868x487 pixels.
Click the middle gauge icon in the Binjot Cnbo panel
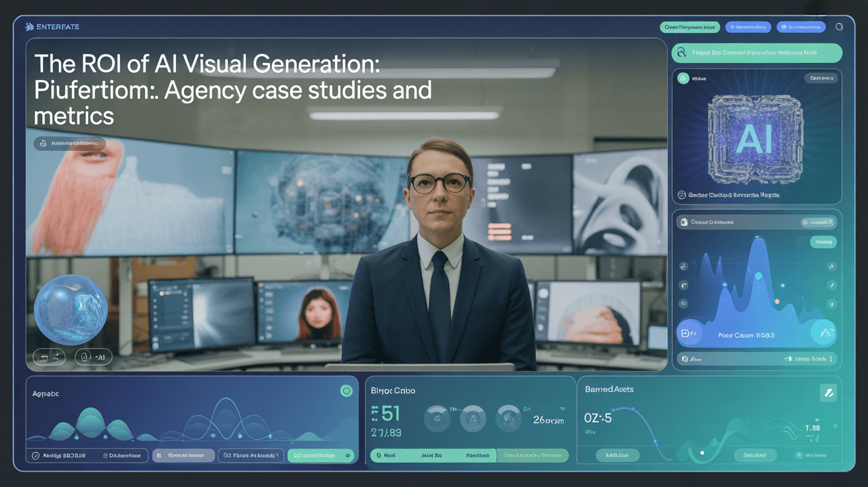[x=472, y=418]
